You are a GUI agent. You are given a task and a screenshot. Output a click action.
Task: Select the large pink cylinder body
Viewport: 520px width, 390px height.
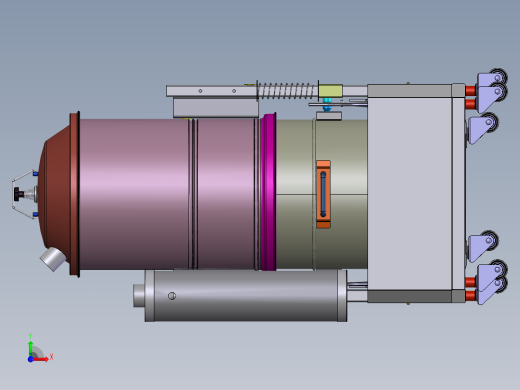click(x=135, y=194)
